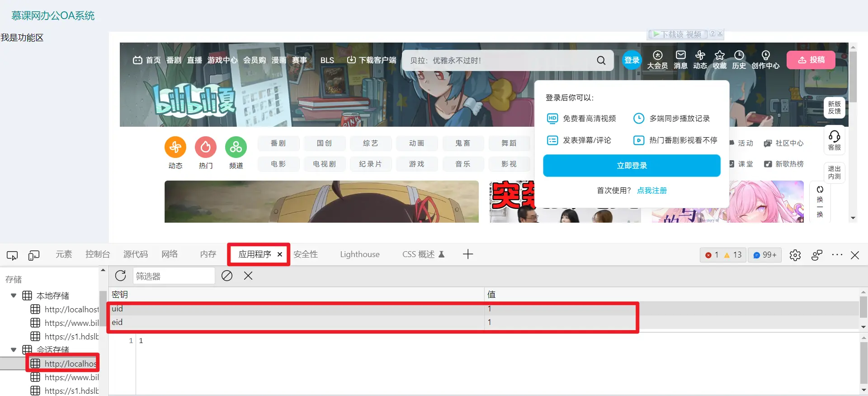
Task: Toggle the device emulation toolbar
Action: pos(34,255)
